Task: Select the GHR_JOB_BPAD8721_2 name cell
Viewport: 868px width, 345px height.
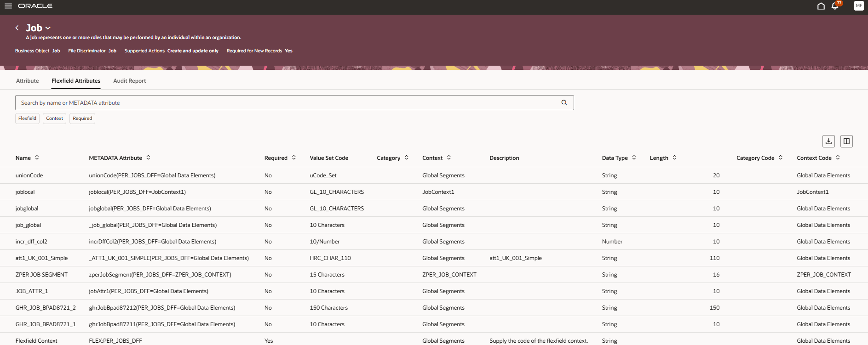Action: pyautogui.click(x=46, y=308)
